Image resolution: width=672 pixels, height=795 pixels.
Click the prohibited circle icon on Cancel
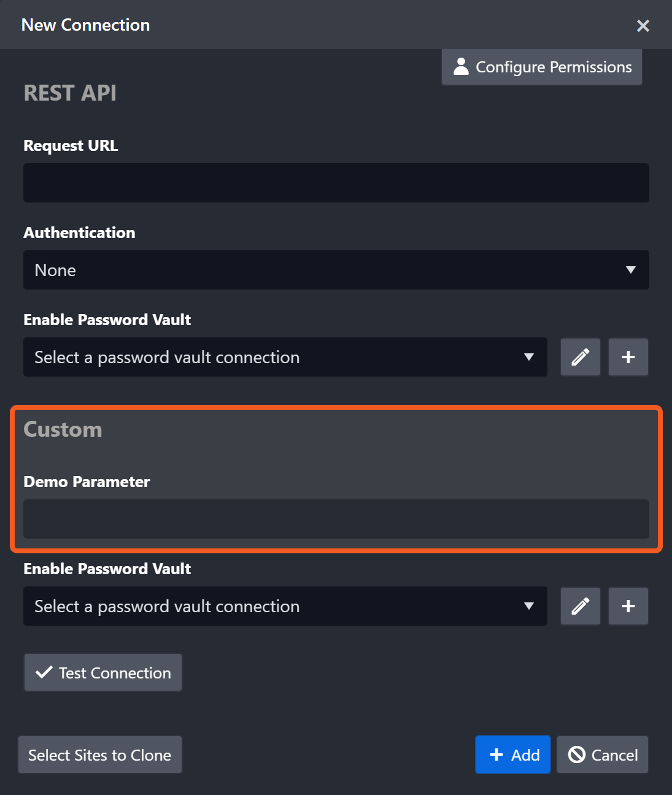pos(577,755)
